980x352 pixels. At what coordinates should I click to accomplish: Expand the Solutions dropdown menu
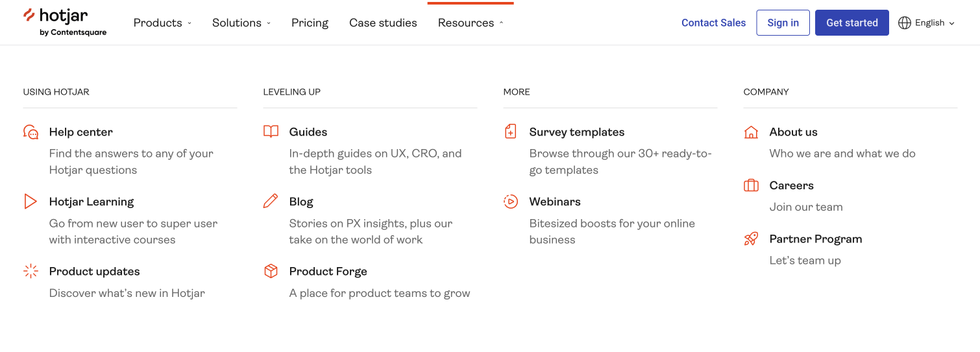(241, 23)
